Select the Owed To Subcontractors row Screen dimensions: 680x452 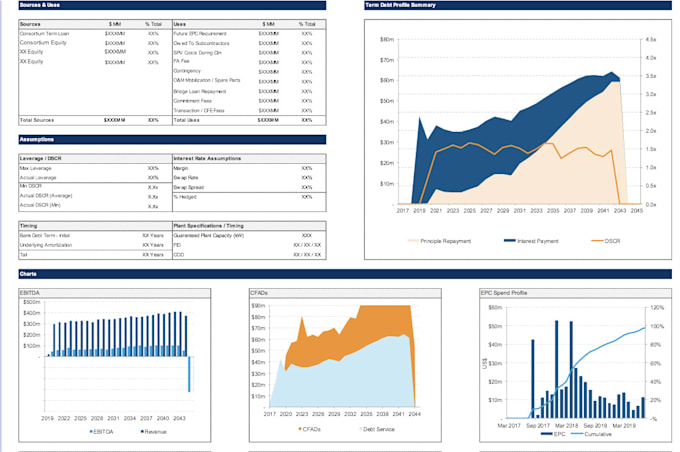(249, 43)
